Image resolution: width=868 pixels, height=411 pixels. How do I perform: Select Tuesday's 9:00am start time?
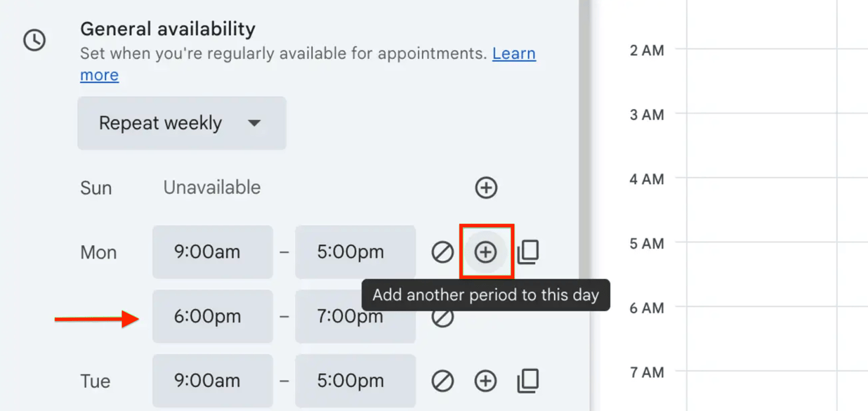212,381
